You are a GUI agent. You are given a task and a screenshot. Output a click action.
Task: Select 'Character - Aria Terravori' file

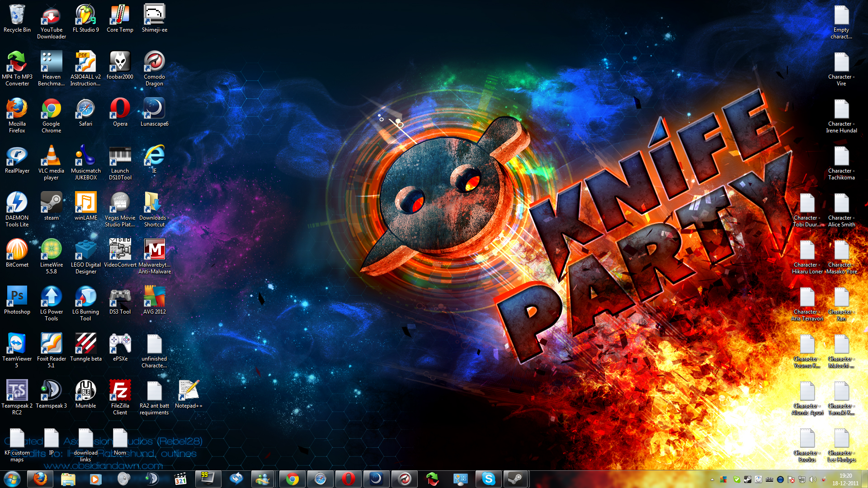pos(807,304)
